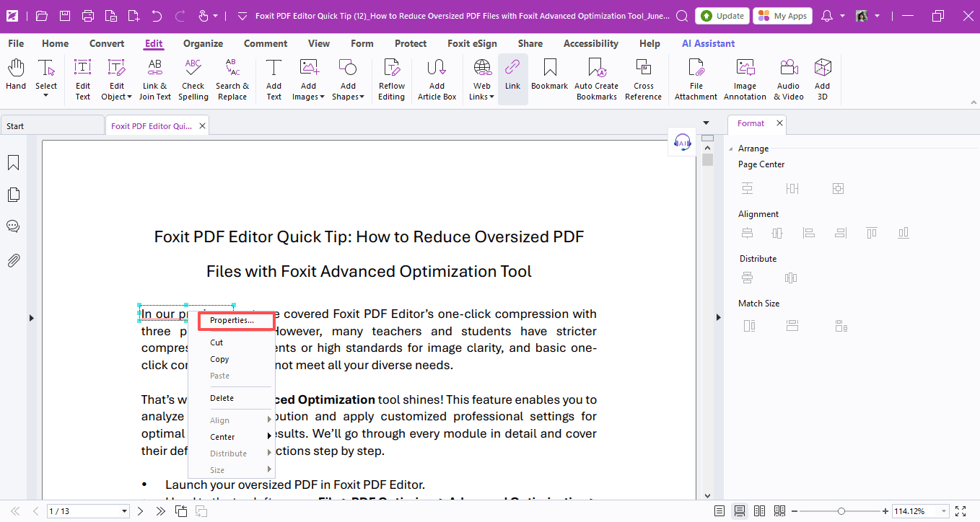Open the Bookmarks side panel
Image resolution: width=980 pixels, height=522 pixels.
tap(13, 163)
